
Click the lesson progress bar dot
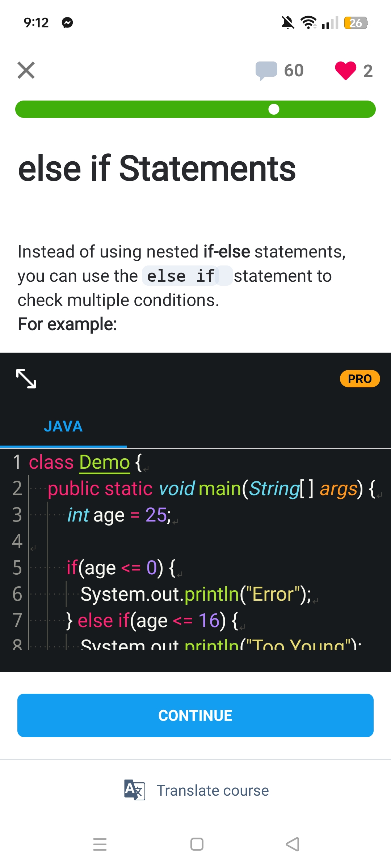(x=274, y=109)
